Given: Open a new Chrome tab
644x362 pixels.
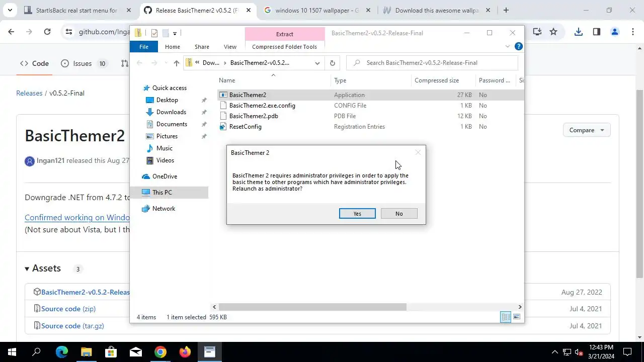Looking at the screenshot, I should (x=506, y=10).
